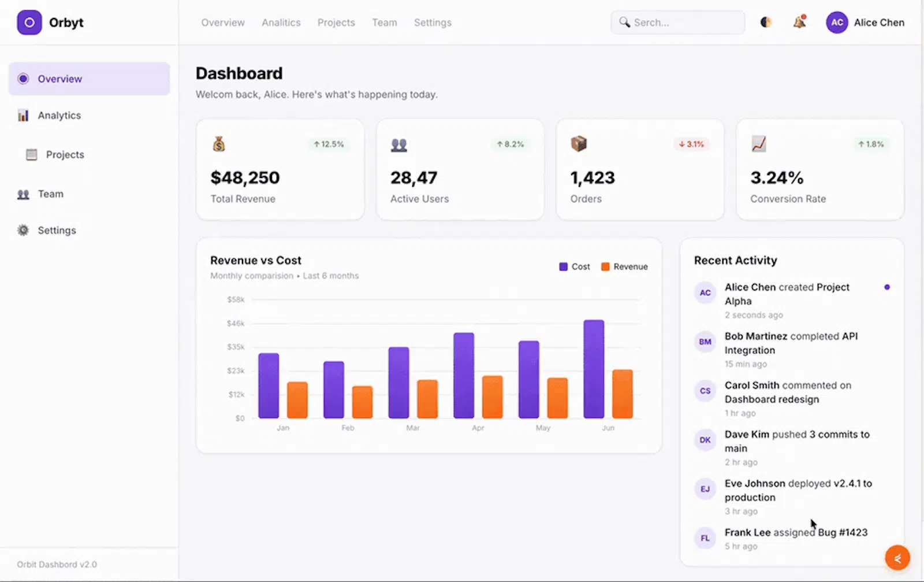Open Bob Martinez completed API Integration entry

point(792,350)
